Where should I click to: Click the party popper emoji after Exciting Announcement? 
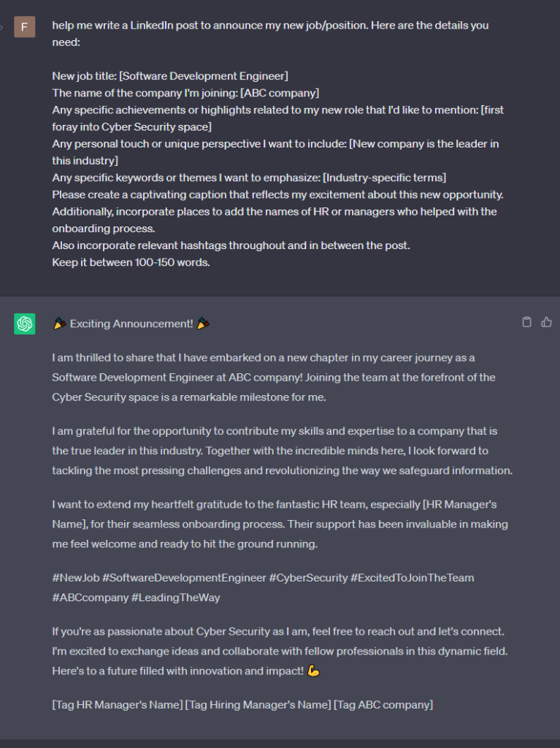coord(203,324)
